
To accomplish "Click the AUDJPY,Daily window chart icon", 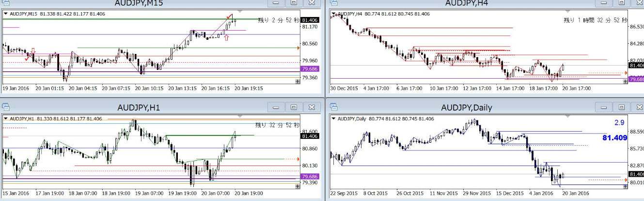I will 334,107.
